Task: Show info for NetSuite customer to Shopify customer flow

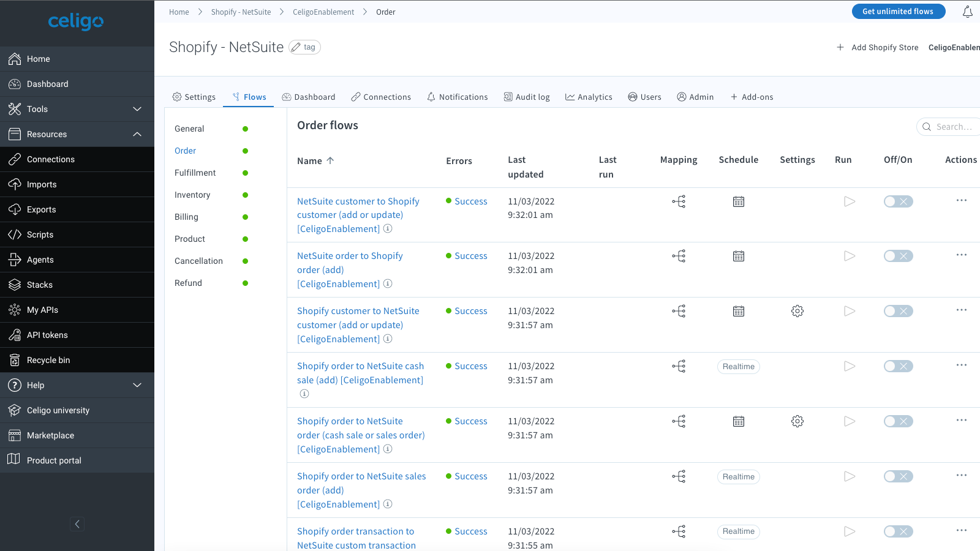Action: pos(388,228)
